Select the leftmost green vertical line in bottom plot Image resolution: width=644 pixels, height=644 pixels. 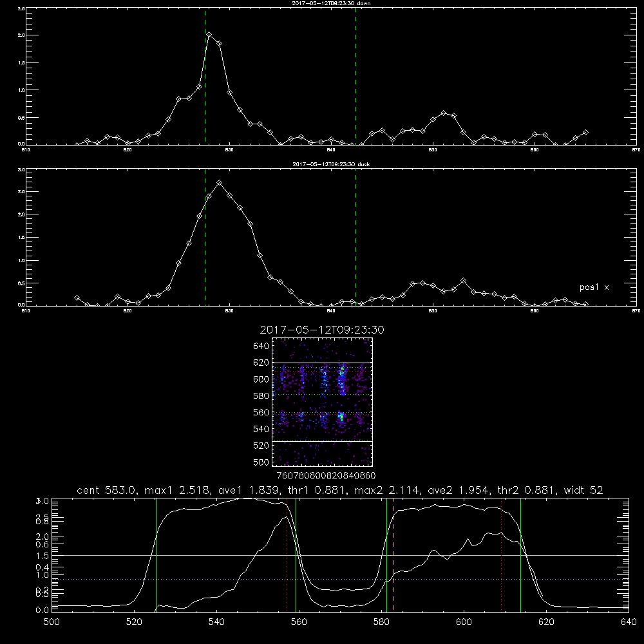(x=156, y=554)
